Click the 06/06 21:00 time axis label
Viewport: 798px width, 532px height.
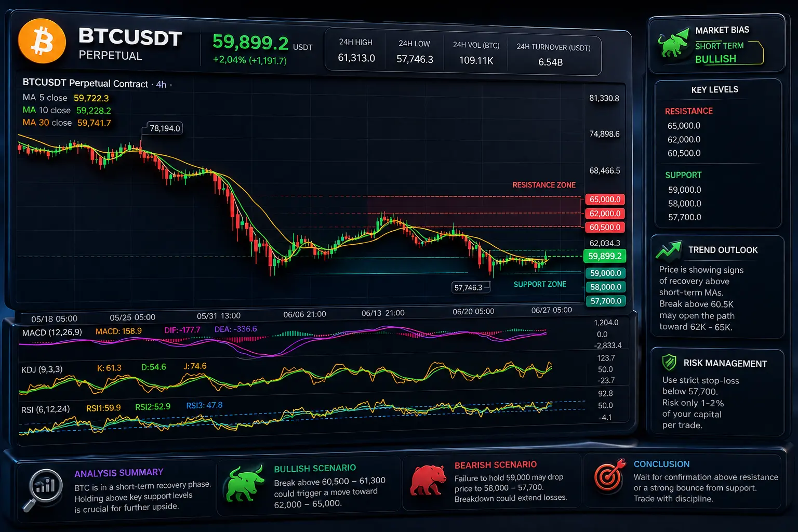304,314
